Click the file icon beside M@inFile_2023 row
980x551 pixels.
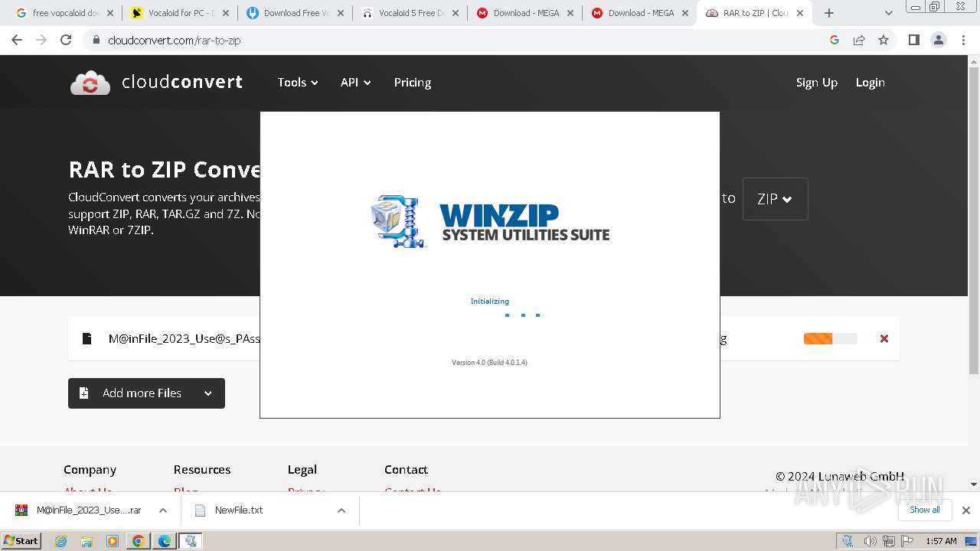click(87, 338)
